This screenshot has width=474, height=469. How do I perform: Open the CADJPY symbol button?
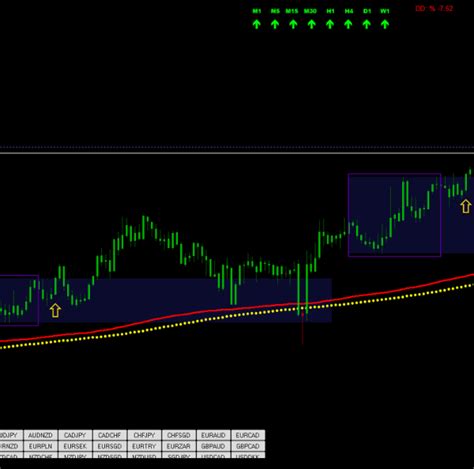75,435
